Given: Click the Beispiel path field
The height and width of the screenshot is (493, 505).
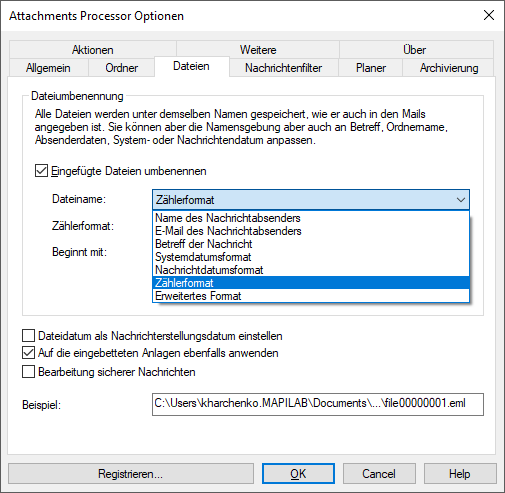Looking at the screenshot, I should click(x=318, y=404).
